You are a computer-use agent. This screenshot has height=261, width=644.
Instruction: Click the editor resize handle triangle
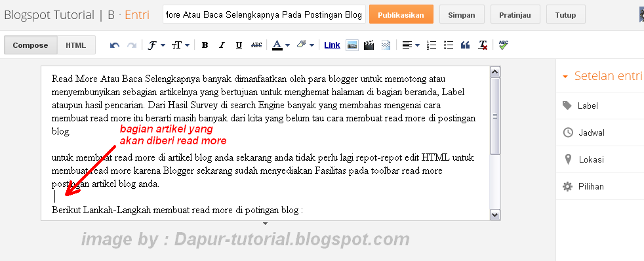click(266, 224)
